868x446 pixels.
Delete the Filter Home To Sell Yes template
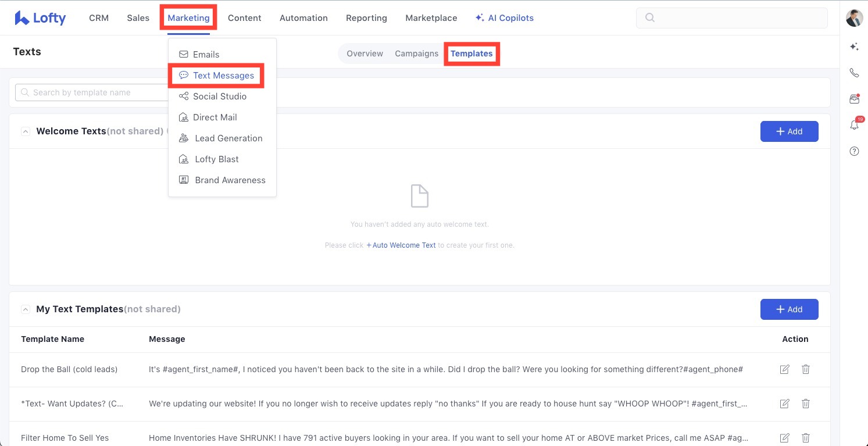click(806, 438)
